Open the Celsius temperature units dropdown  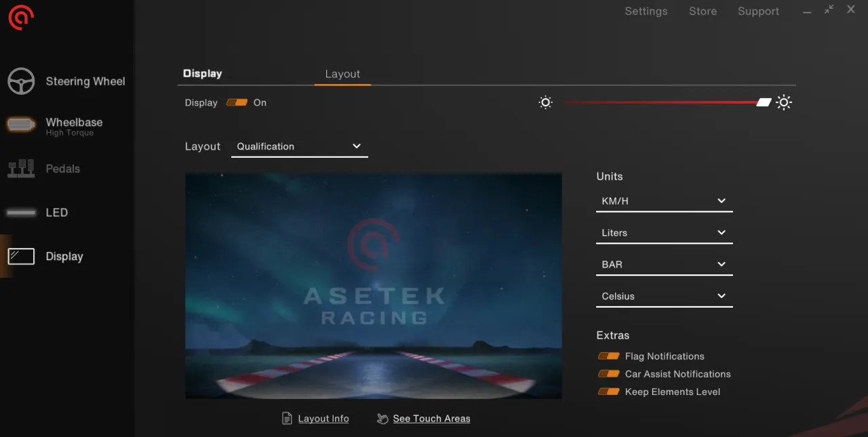click(x=665, y=297)
